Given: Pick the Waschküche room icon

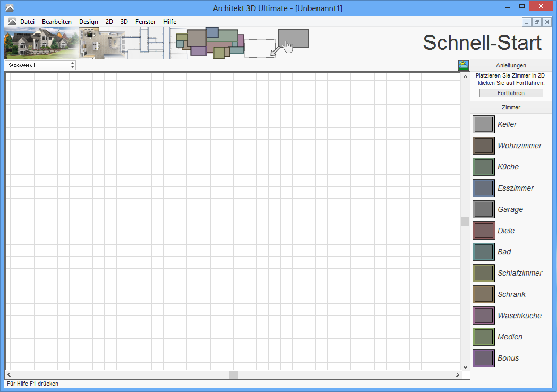Looking at the screenshot, I should tap(484, 316).
